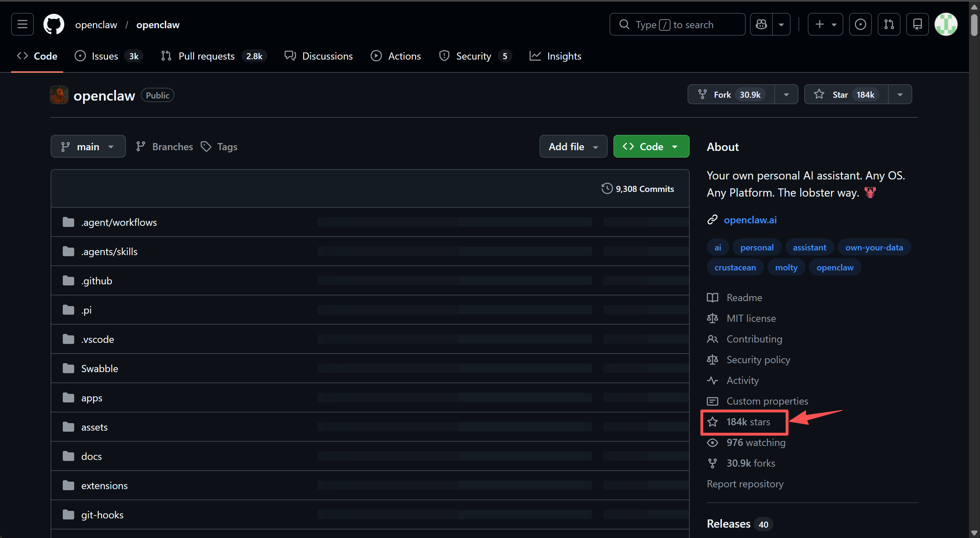Open the extensions folder
The height and width of the screenshot is (538, 980).
coord(104,486)
